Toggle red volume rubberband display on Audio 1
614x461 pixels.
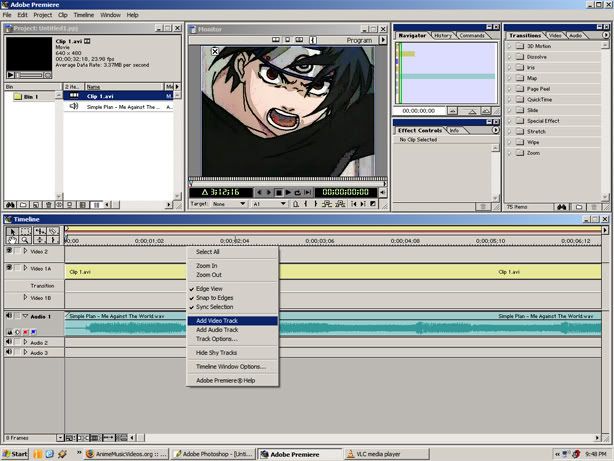pyautogui.click(x=26, y=332)
